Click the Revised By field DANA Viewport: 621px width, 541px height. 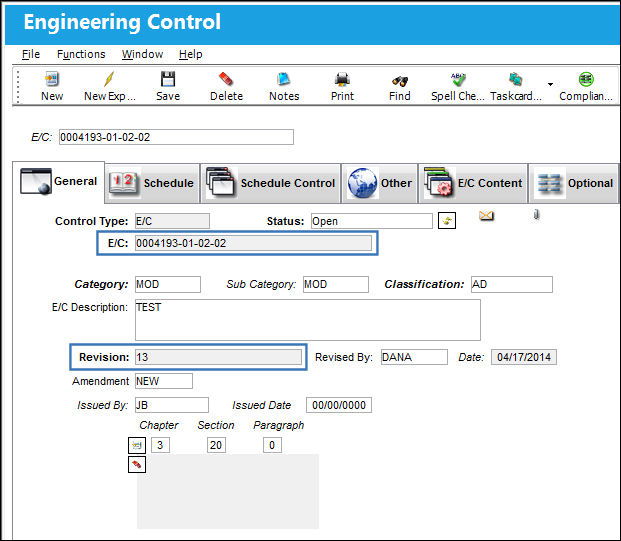[414, 357]
